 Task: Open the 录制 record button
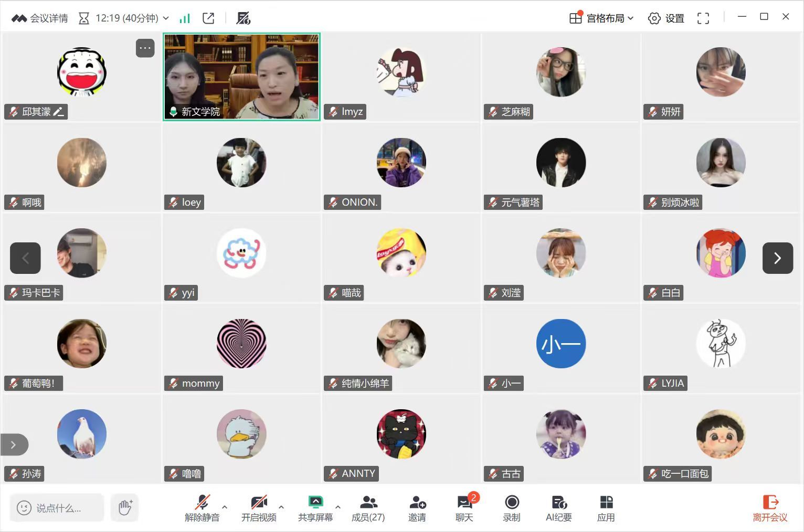[512, 508]
